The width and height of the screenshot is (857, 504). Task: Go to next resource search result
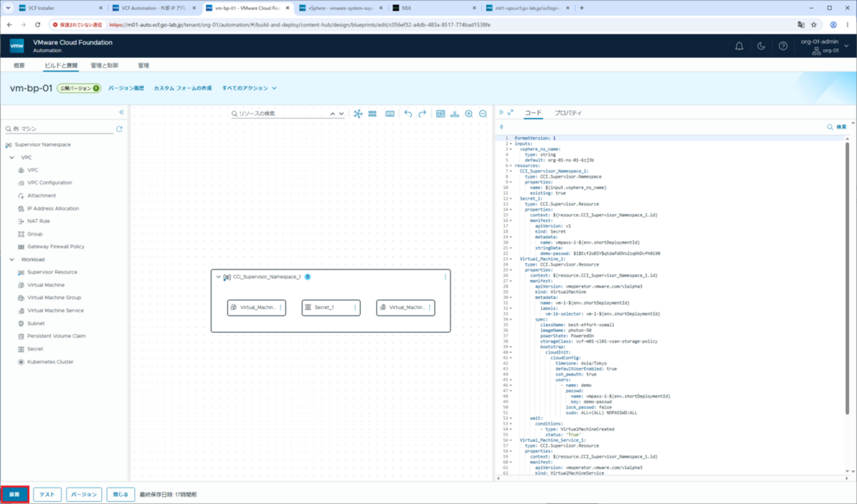341,114
